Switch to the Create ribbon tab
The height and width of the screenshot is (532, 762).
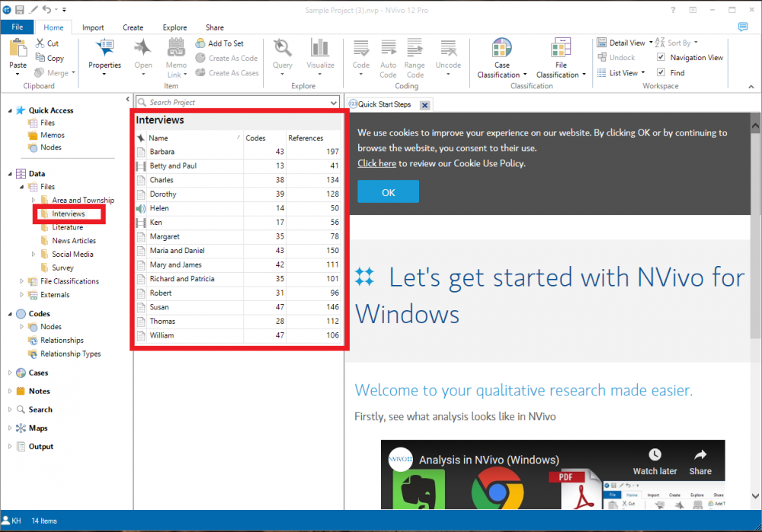click(133, 27)
